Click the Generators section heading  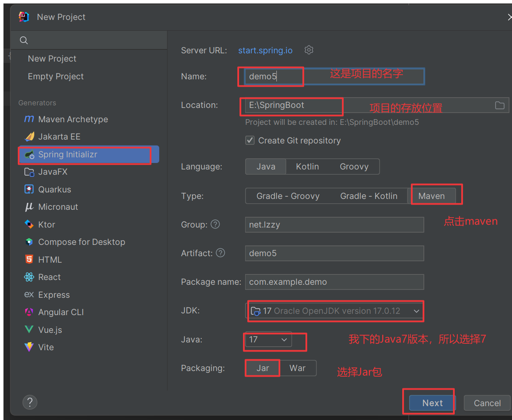(x=37, y=103)
